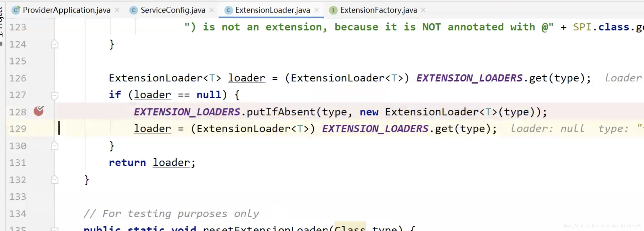Collapse fold marker at line 132
Image resolution: width=644 pixels, height=231 pixels.
coord(54,180)
